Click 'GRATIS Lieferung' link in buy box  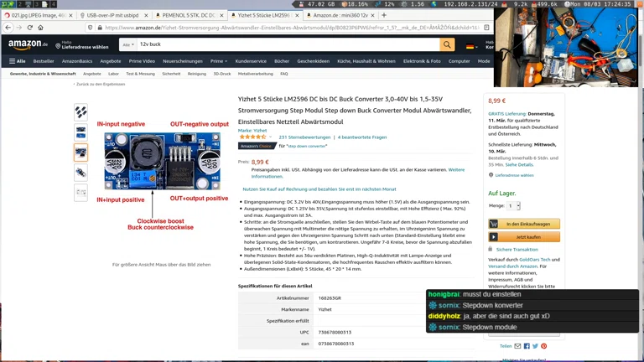coord(506,114)
